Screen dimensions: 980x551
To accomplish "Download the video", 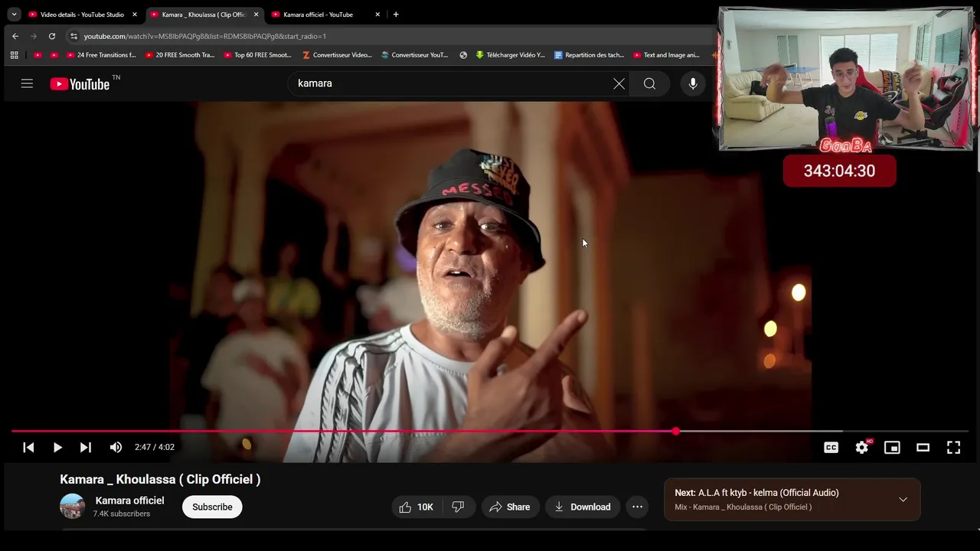I will [583, 507].
